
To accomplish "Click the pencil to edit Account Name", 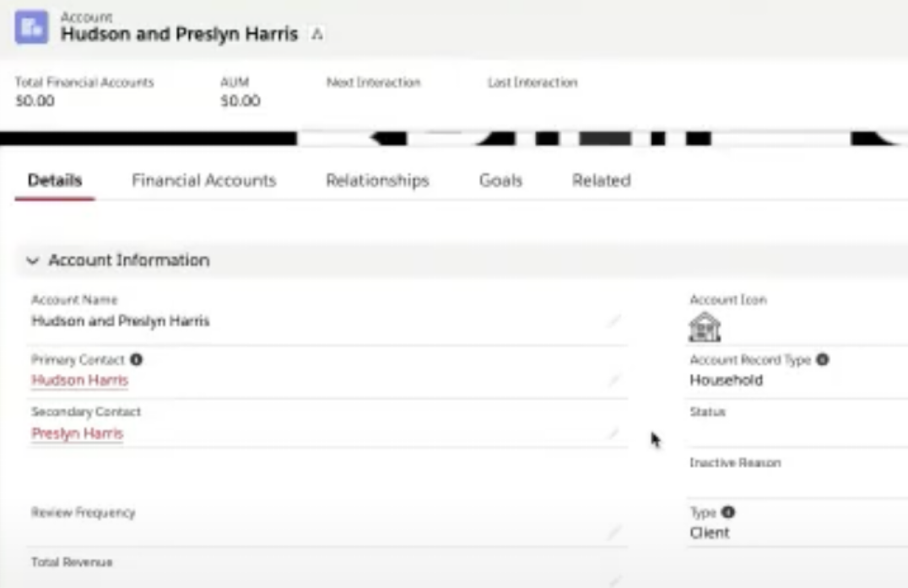I will coord(613,322).
